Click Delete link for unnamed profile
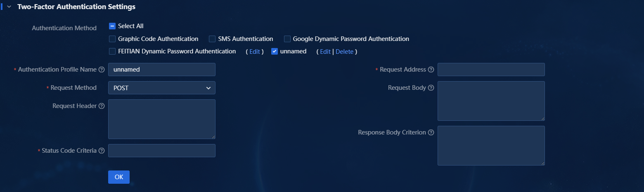This screenshot has width=644, height=192. coord(345,52)
